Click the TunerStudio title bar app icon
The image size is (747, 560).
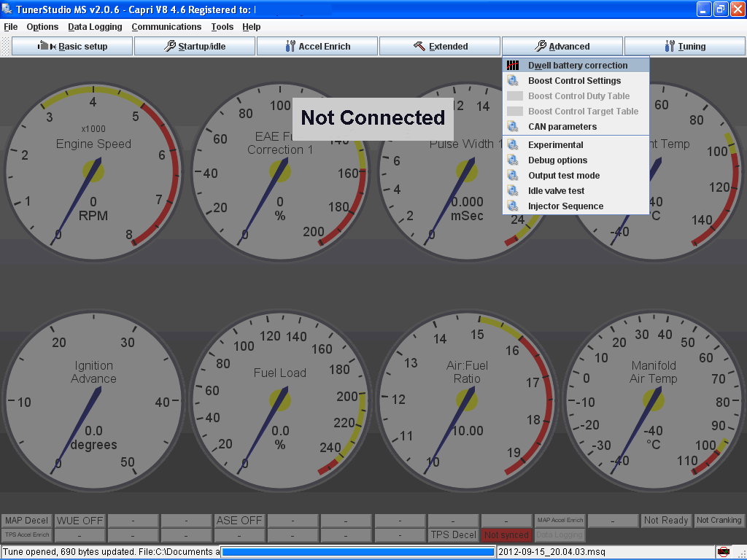(x=7, y=9)
